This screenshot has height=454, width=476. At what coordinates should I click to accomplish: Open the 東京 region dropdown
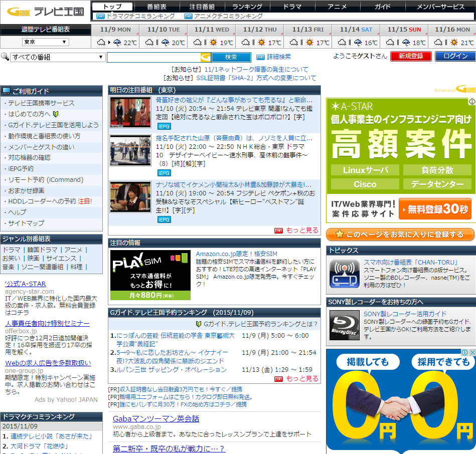pos(46,42)
